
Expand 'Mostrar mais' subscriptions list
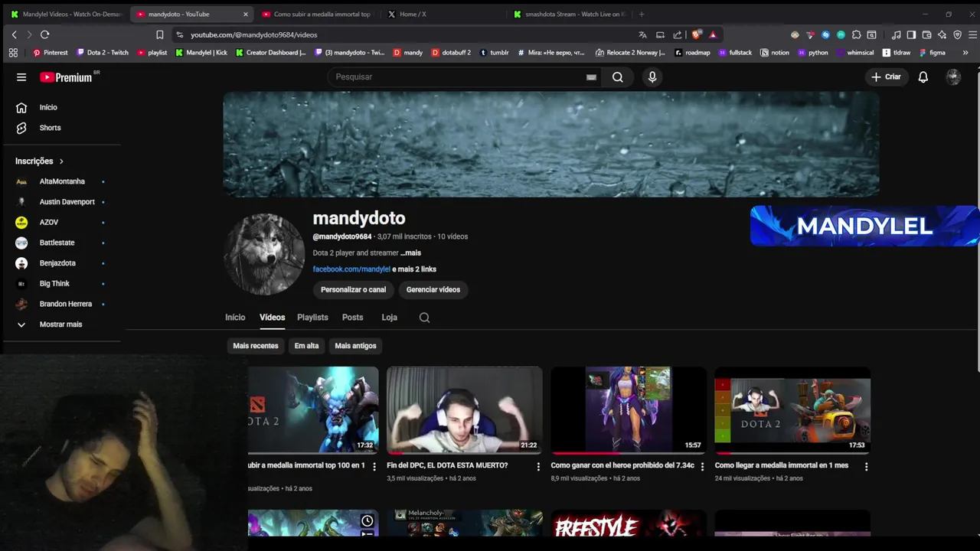[x=62, y=324]
